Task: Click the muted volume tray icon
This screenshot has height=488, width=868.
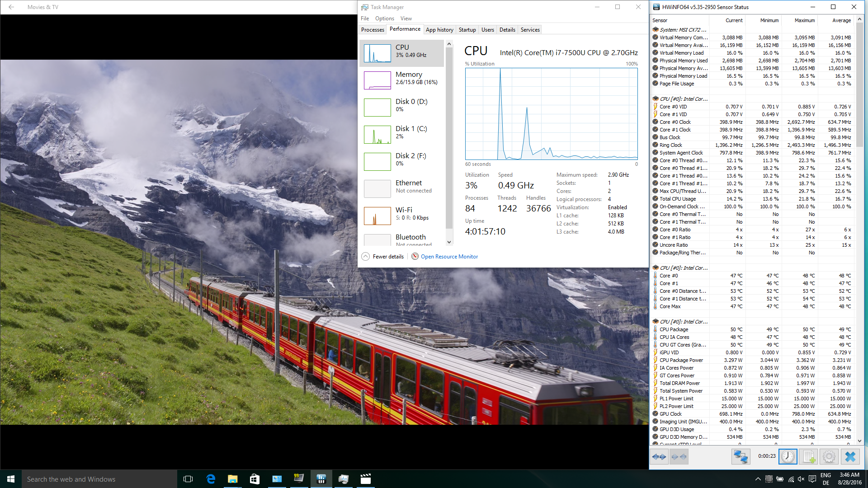Action: [801, 479]
